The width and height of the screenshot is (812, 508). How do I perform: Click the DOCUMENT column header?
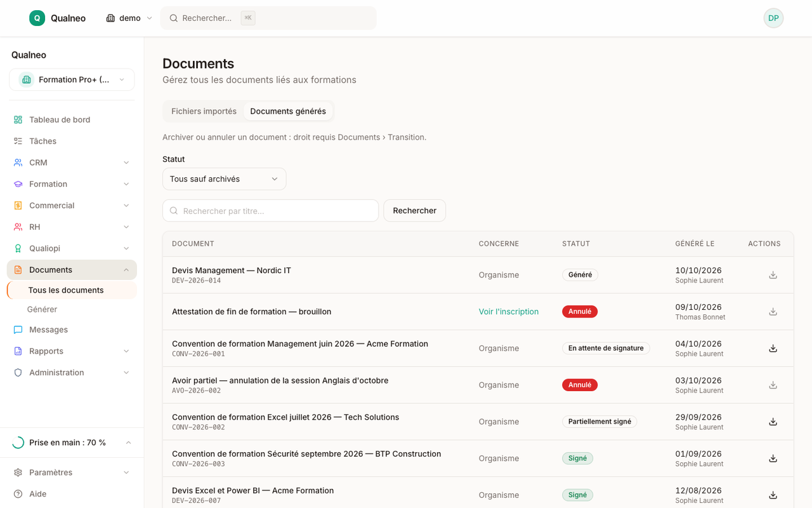[193, 244]
